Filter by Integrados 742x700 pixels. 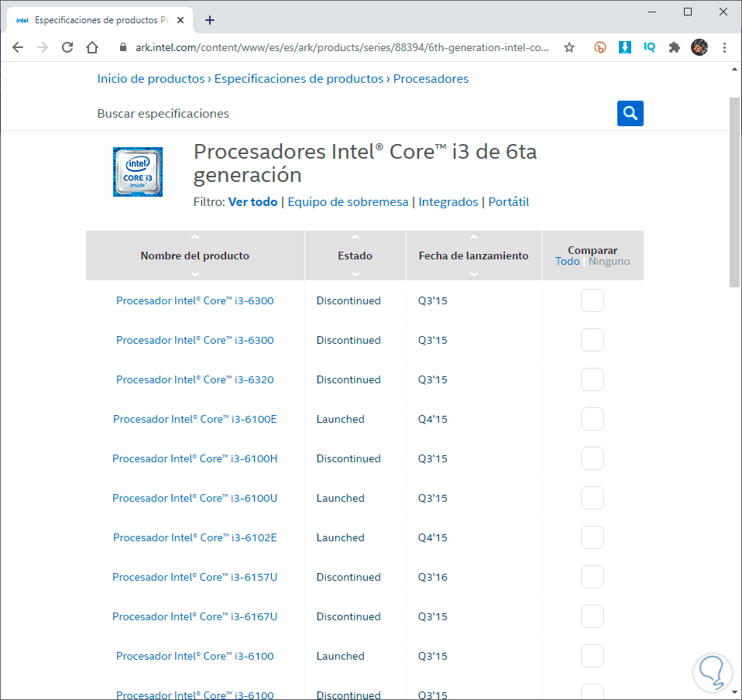pyautogui.click(x=448, y=202)
